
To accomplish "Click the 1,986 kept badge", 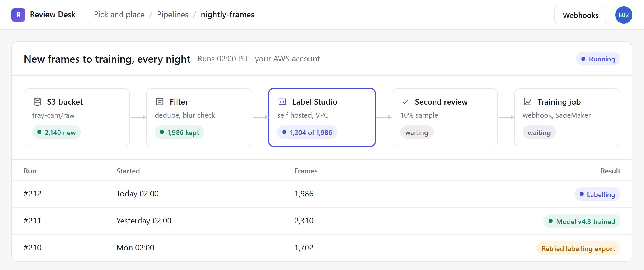I will 179,132.
